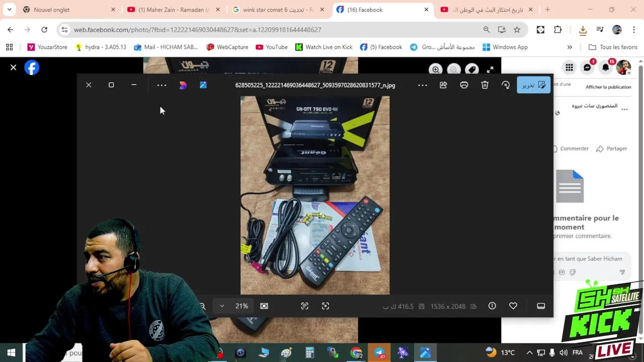This screenshot has height=362, width=644.
Task: Tag the Facebook photo
Action: click(472, 69)
